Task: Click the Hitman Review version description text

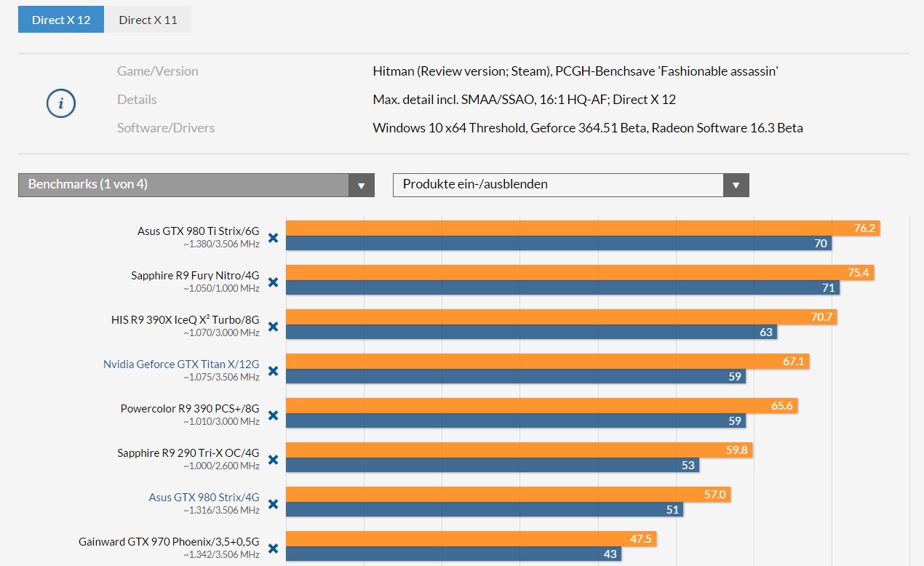Action: coord(575,71)
